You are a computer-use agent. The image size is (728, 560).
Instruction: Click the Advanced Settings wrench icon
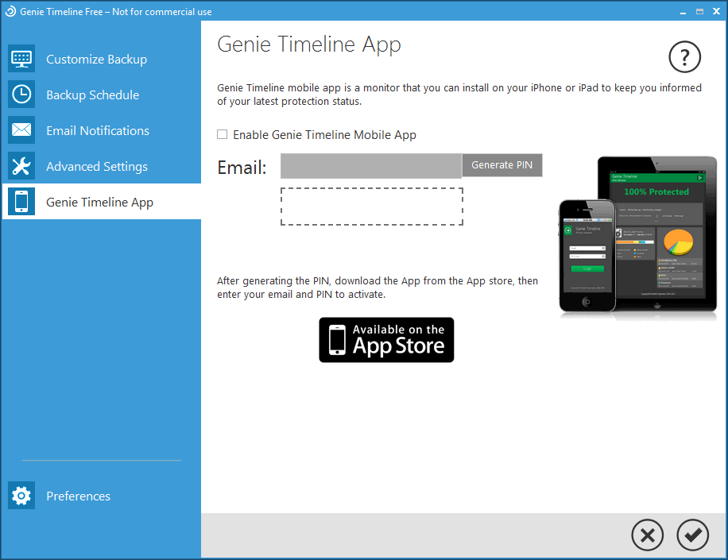point(21,166)
